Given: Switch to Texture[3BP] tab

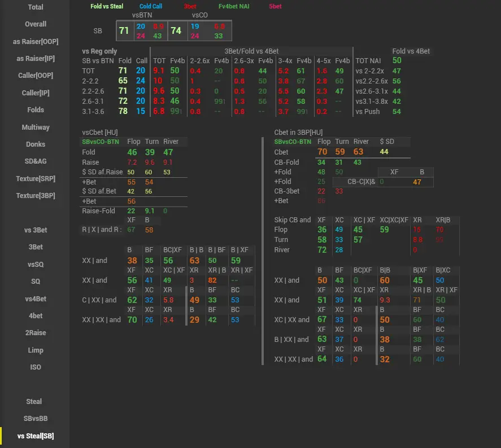Looking at the screenshot, I should click(35, 196).
